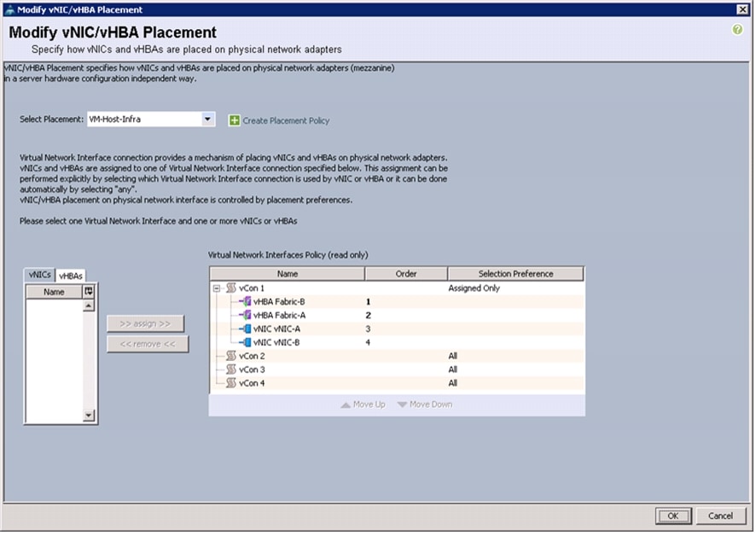The image size is (756, 547).
Task: Click order value 2 for vHBA Fabric-A
Action: (368, 315)
